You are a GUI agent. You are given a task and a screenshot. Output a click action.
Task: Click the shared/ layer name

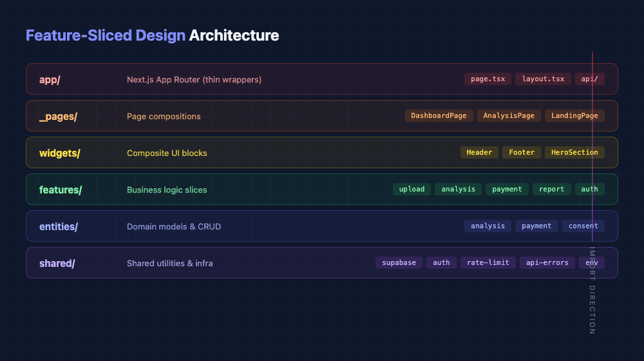(x=57, y=263)
